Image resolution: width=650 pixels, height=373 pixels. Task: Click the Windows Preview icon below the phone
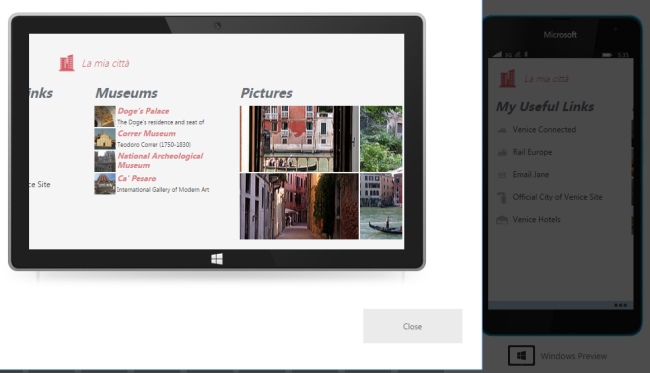click(521, 356)
